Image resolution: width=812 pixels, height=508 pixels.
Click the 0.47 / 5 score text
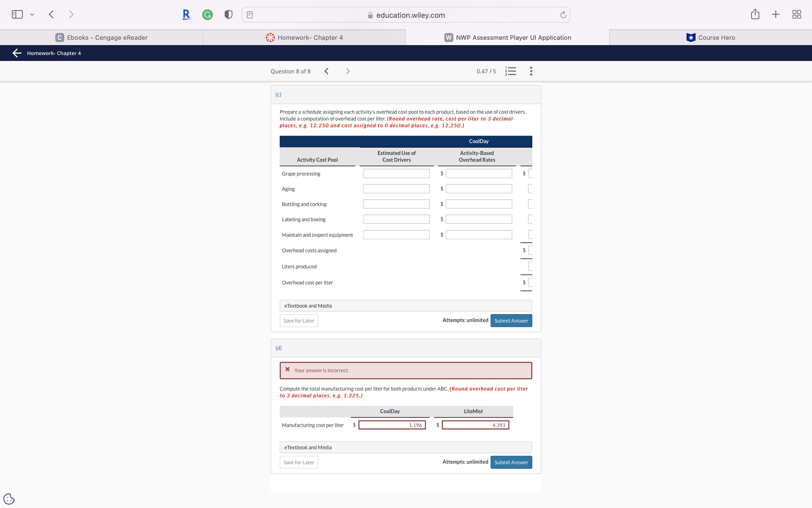pos(486,71)
